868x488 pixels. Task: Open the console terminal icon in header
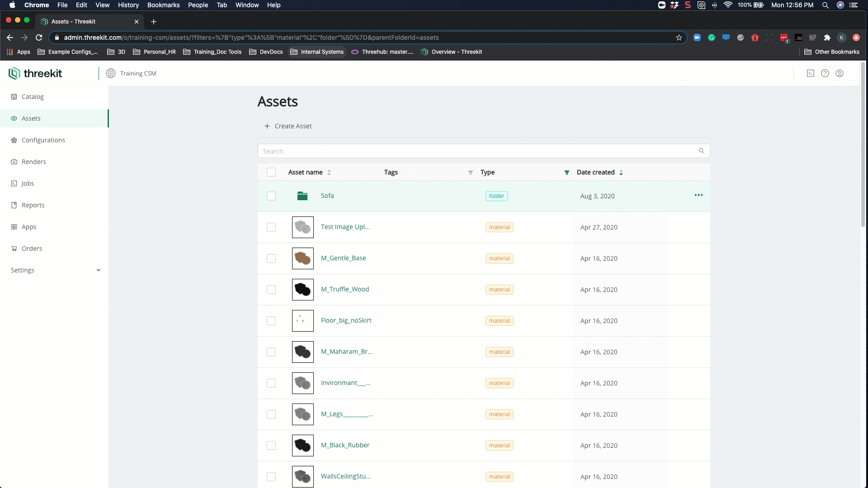811,73
